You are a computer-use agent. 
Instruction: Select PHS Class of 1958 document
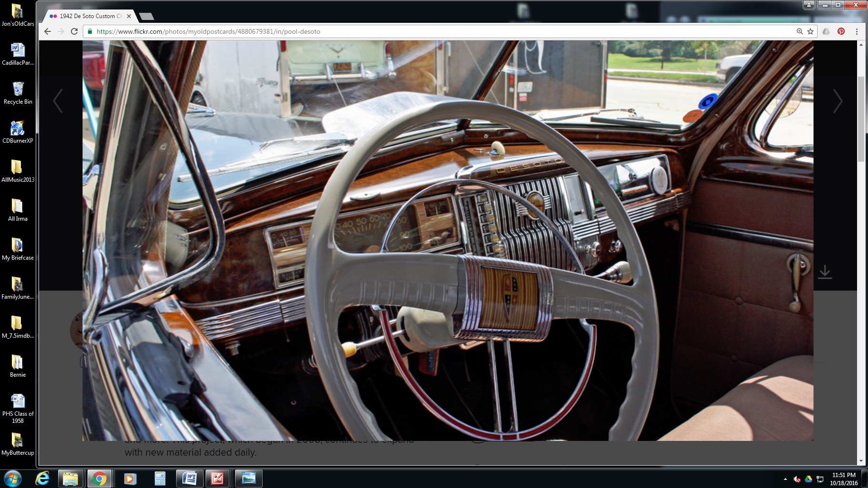click(18, 408)
